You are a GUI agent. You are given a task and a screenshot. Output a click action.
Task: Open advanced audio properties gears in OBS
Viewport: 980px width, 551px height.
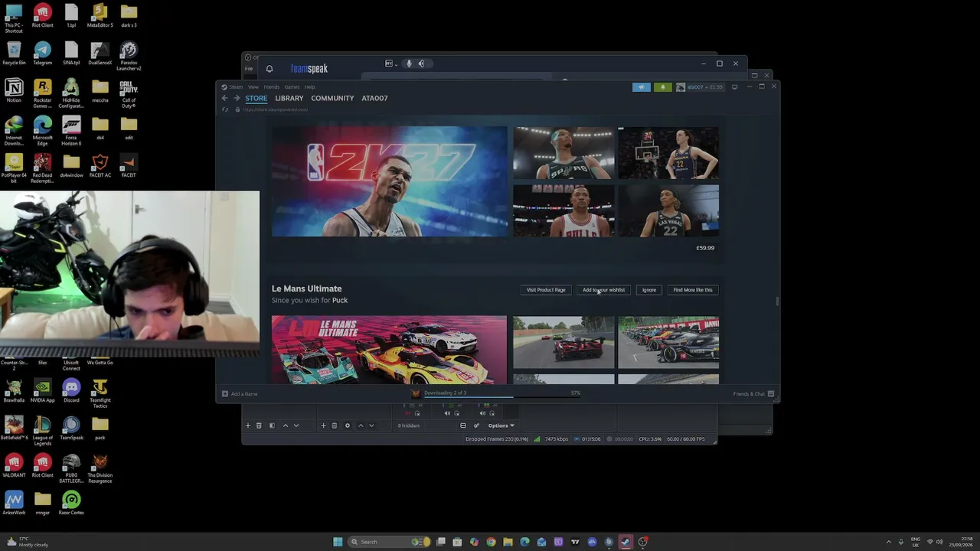[x=476, y=425]
